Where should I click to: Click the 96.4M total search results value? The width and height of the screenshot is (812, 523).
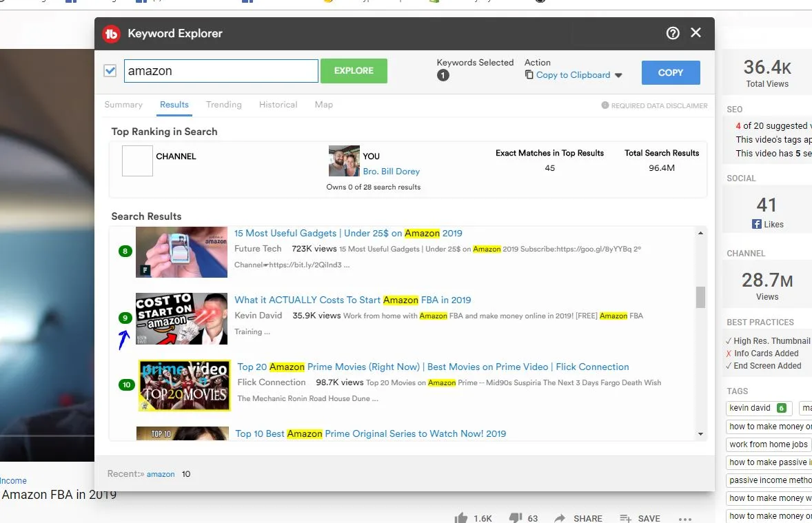(x=661, y=167)
